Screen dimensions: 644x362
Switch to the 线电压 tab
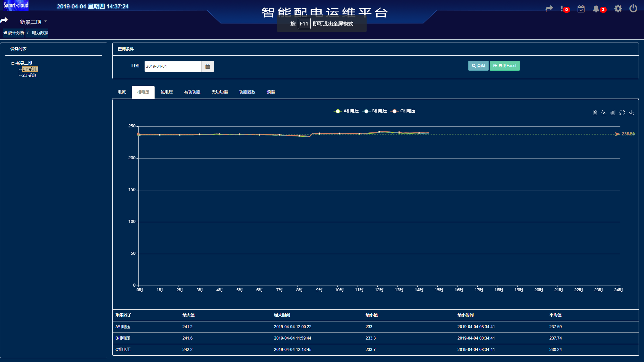point(167,92)
